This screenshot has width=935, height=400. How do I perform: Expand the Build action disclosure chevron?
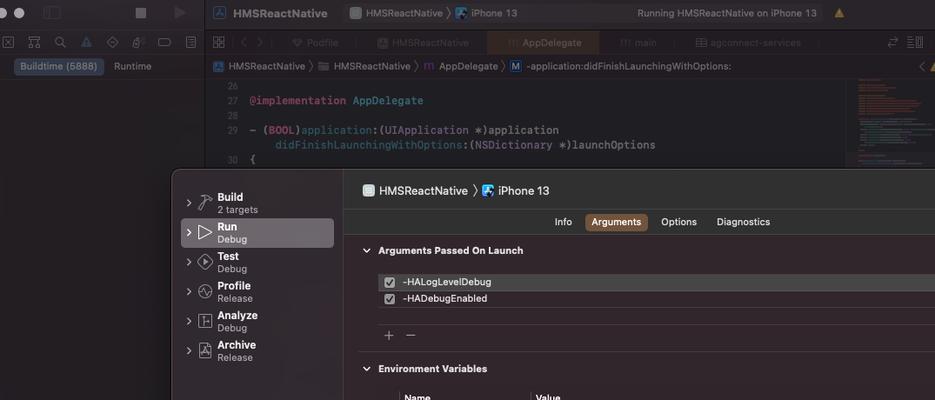click(189, 203)
